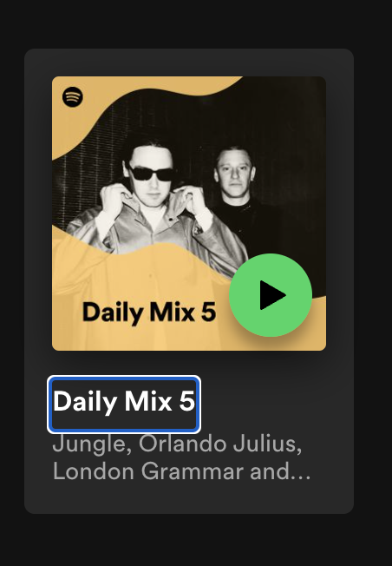Screen dimensions: 392x566
Task: Play Daily Mix 5 with green button
Action: pos(271,295)
